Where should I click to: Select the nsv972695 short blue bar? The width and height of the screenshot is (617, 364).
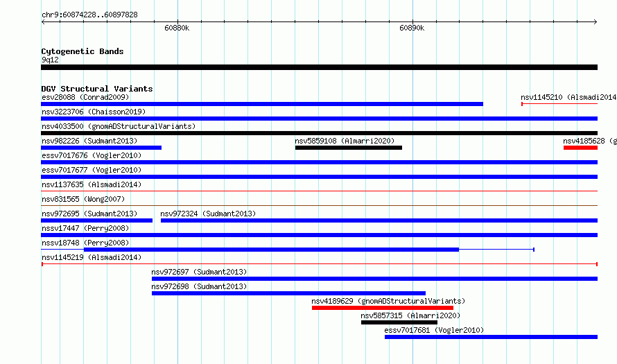tap(97, 220)
